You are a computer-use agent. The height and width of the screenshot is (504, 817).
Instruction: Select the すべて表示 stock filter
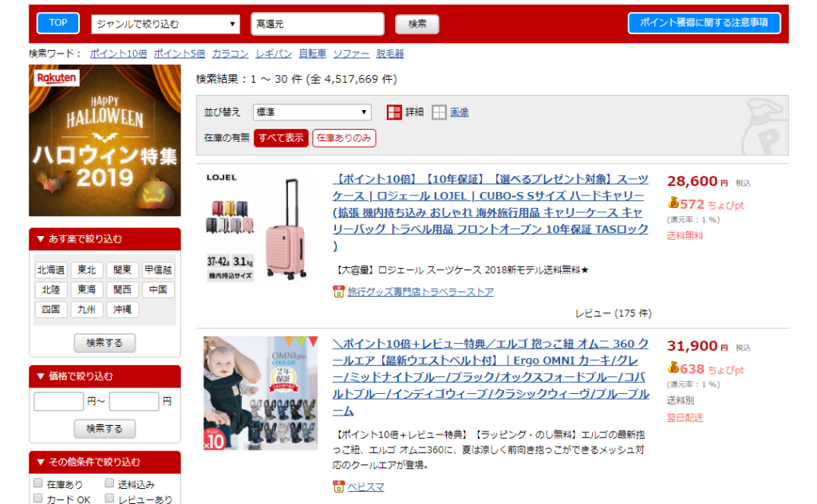[281, 138]
